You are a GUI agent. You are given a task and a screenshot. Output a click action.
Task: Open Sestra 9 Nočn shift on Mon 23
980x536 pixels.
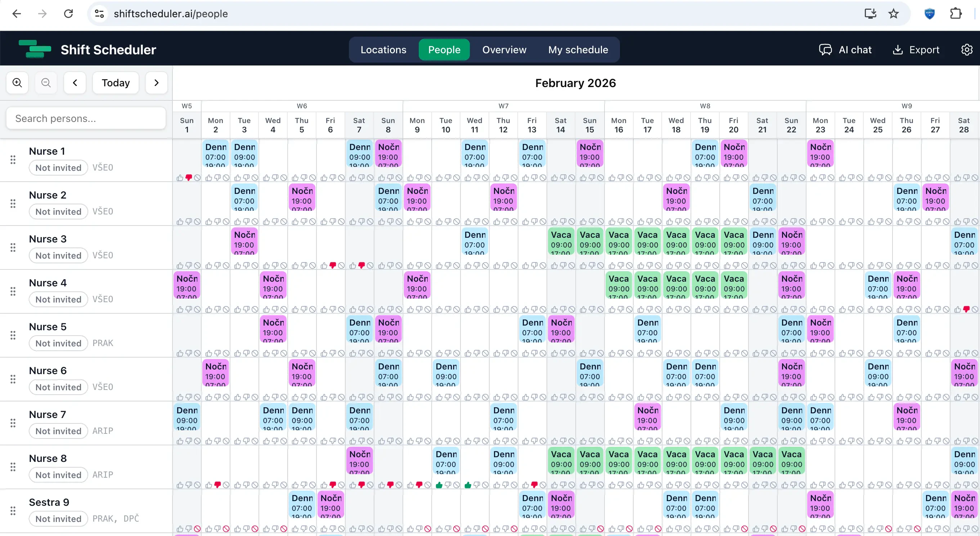pos(820,505)
